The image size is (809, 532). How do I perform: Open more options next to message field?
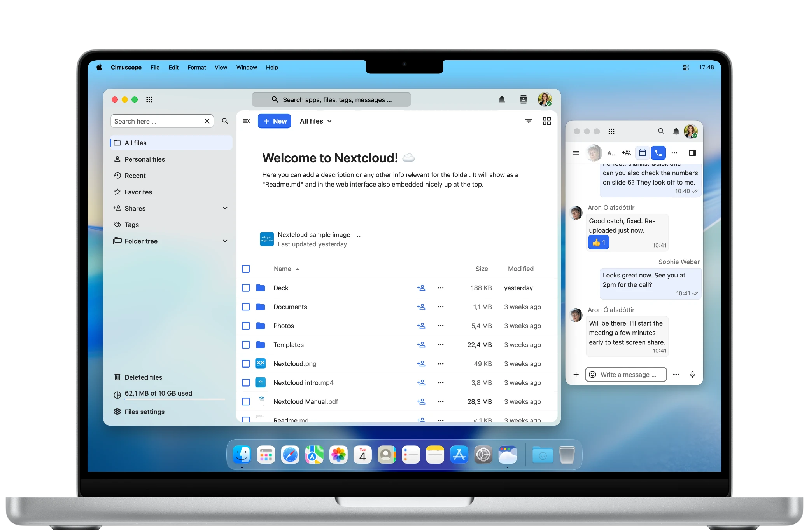click(x=676, y=374)
